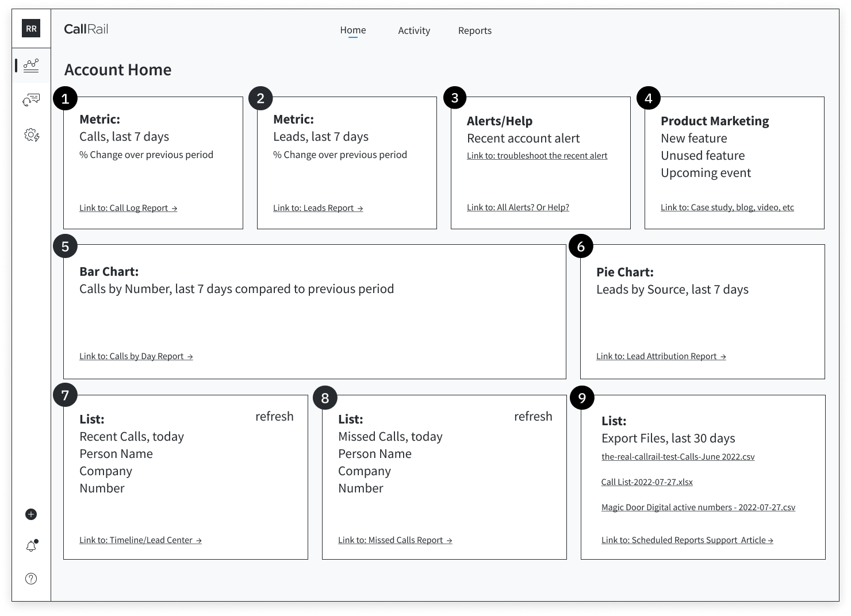Click 'New feature' in Product Marketing
The image size is (851, 616).
pos(694,138)
